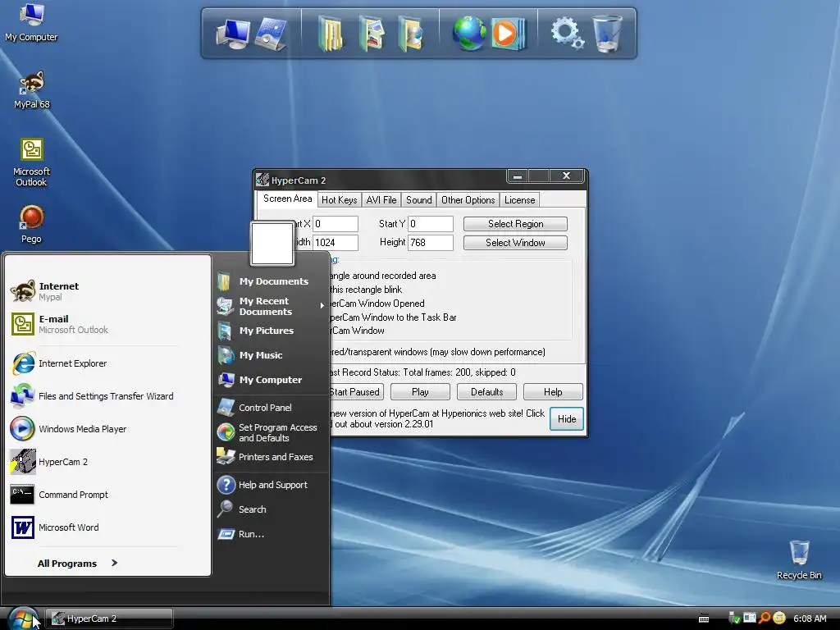Switch to the License tab
840x630 pixels.
519,200
